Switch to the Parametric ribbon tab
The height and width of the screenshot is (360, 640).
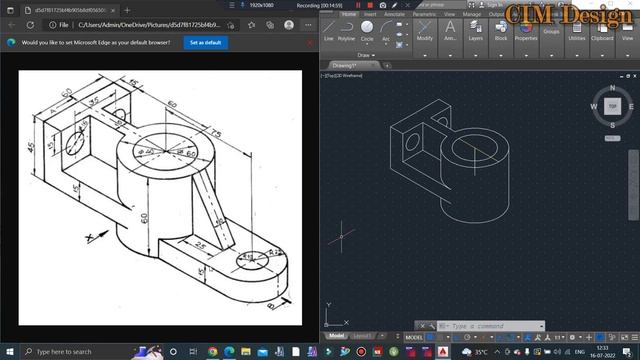coord(424,14)
